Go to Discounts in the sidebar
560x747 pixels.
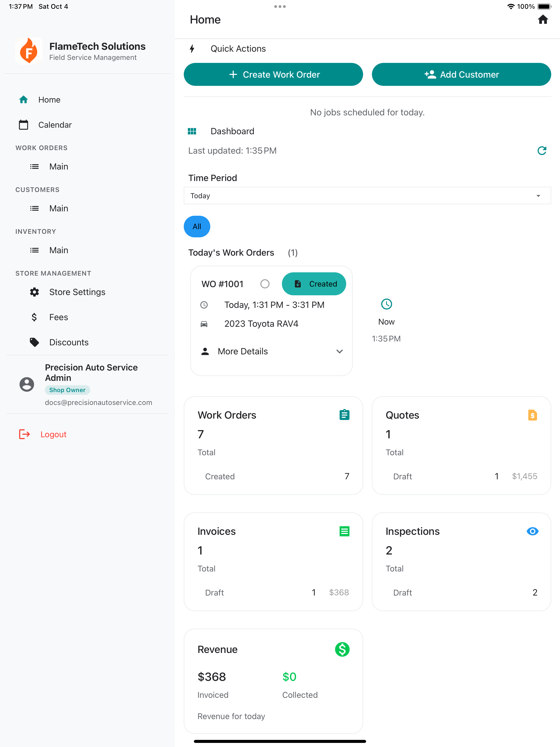click(69, 342)
